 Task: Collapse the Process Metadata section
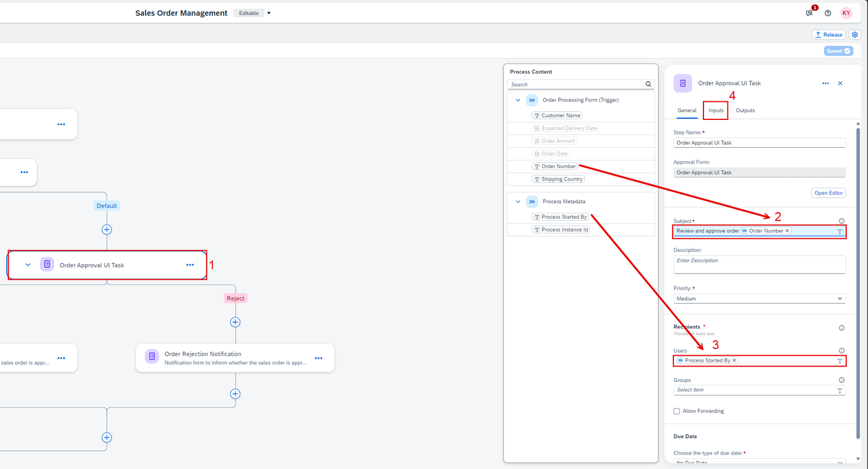[518, 201]
